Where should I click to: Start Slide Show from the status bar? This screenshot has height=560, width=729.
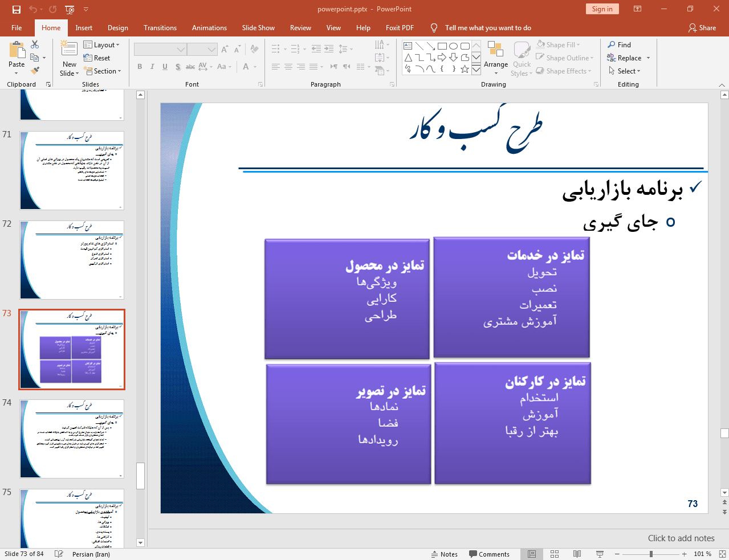(600, 554)
